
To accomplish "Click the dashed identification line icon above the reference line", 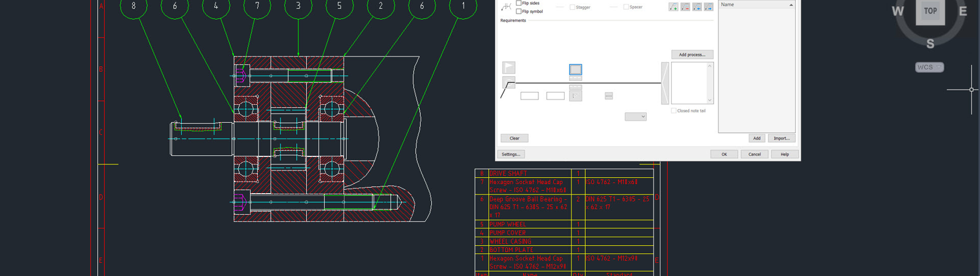I will pyautogui.click(x=576, y=79).
